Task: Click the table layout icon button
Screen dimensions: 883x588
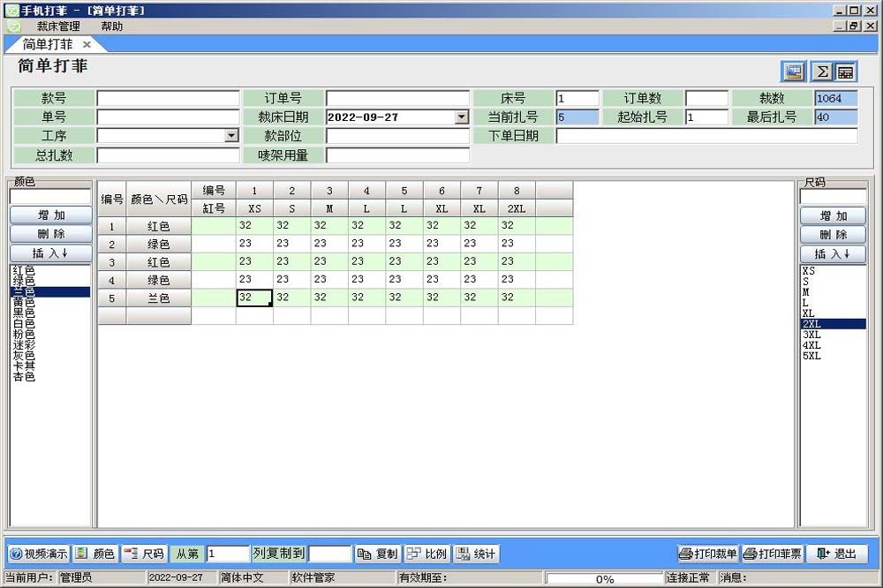Action: 794,72
